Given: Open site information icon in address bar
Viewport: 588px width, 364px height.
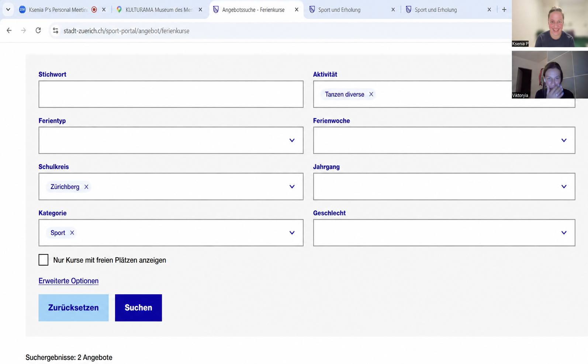Looking at the screenshot, I should coord(56,31).
